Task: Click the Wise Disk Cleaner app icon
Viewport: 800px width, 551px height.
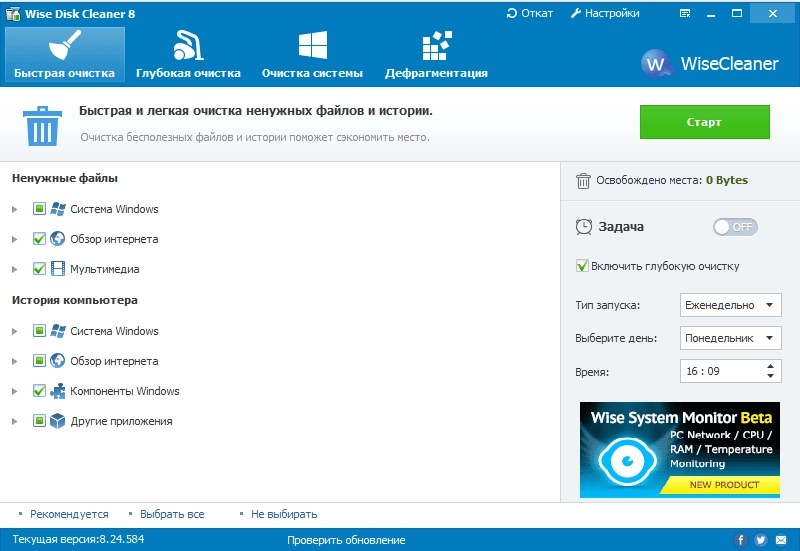Action: point(13,14)
